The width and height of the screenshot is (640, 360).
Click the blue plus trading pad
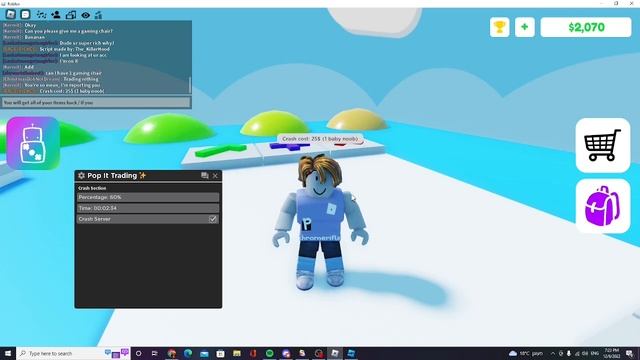click(289, 146)
